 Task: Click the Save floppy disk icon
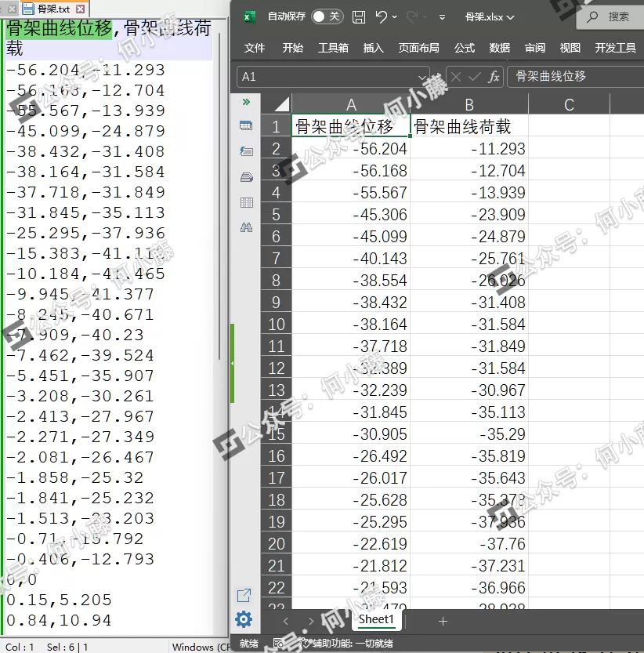coord(358,16)
